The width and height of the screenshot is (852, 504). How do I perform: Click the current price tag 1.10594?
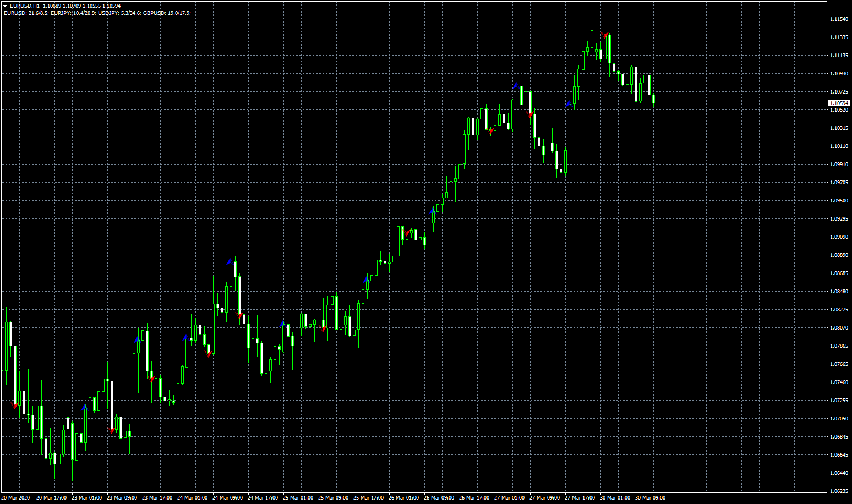[x=839, y=103]
